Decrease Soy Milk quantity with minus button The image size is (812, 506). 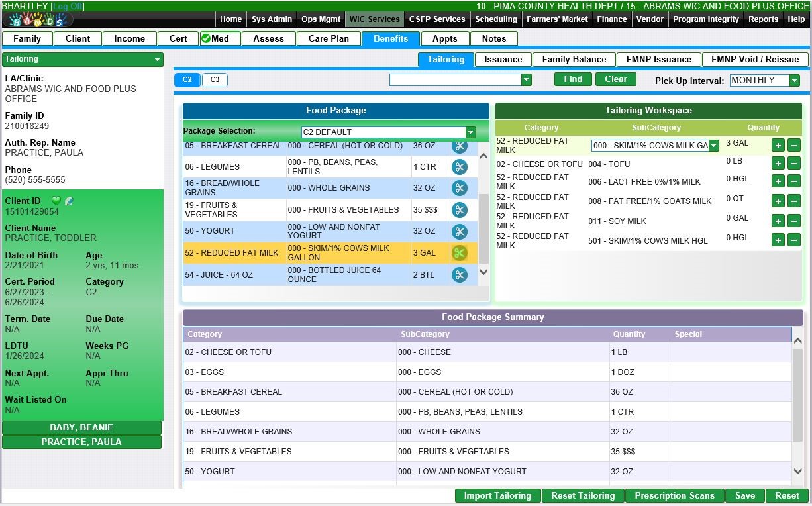point(794,221)
